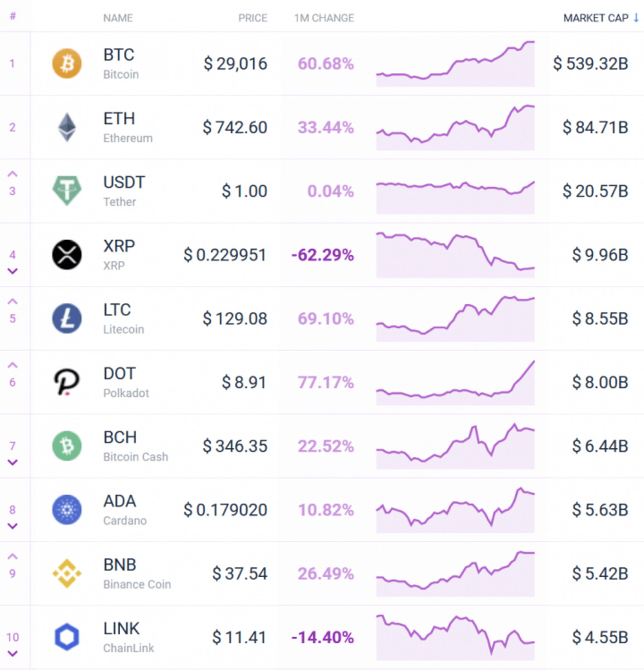The height and width of the screenshot is (670, 644).
Task: Click the Bitcoin 1-month sparkline chart
Action: (x=455, y=64)
